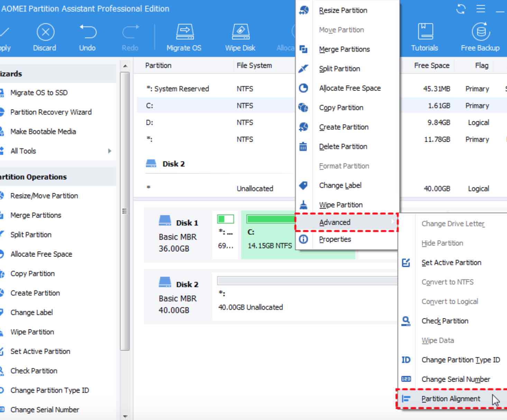Click Merge Partitions in the left sidebar
This screenshot has width=507, height=420.
pyautogui.click(x=36, y=215)
